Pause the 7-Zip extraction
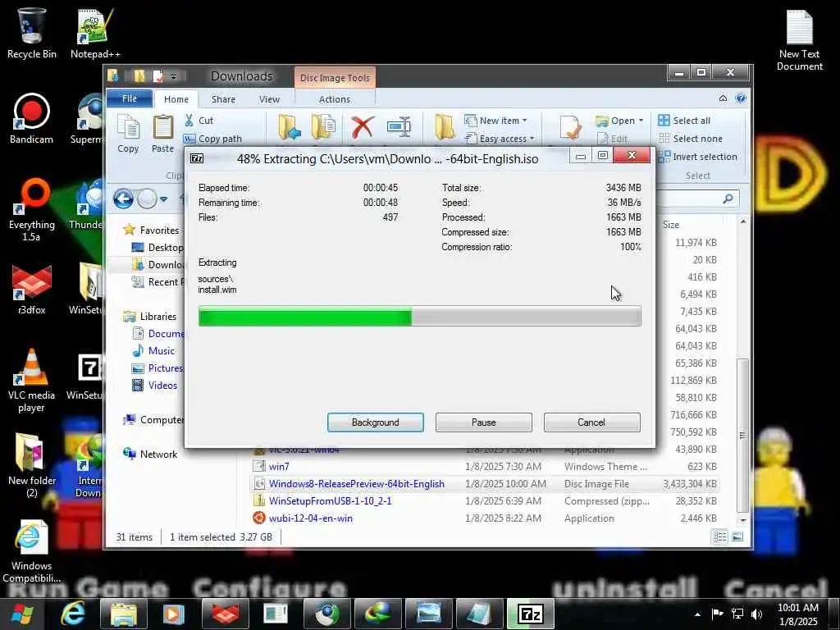Viewport: 840px width, 630px height. point(483,422)
